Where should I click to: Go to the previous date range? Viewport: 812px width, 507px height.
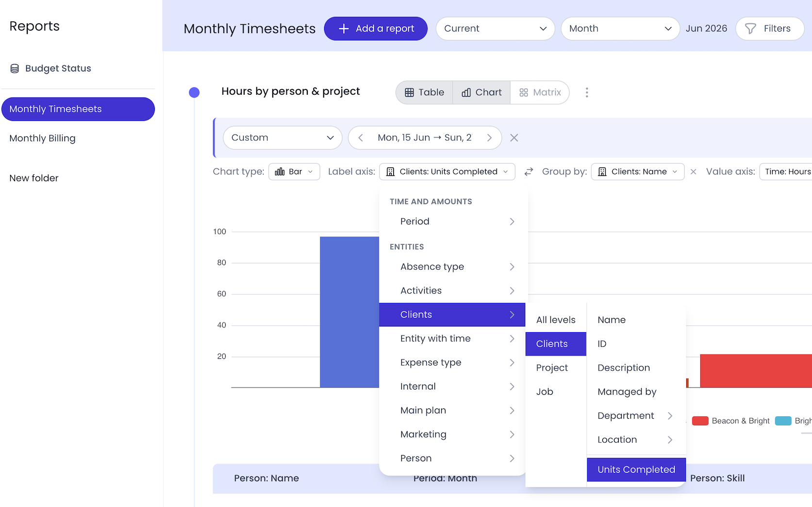pyautogui.click(x=361, y=138)
